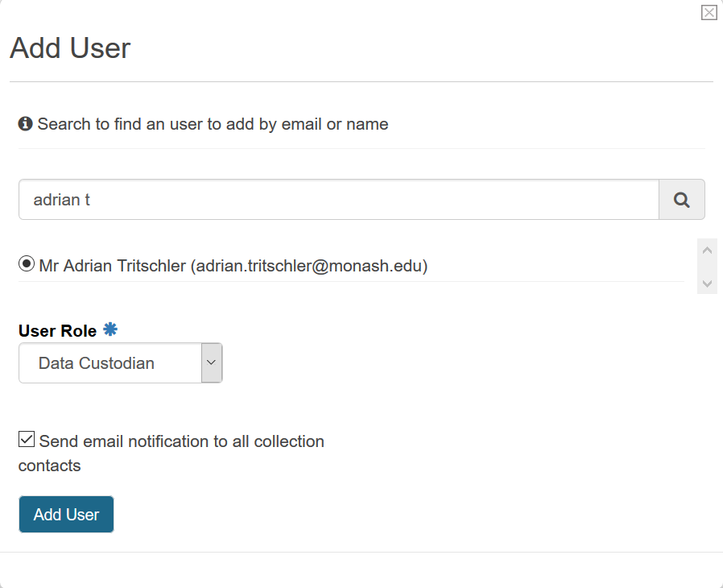Focus the search field containing adrian t
The image size is (723, 588).
338,200
